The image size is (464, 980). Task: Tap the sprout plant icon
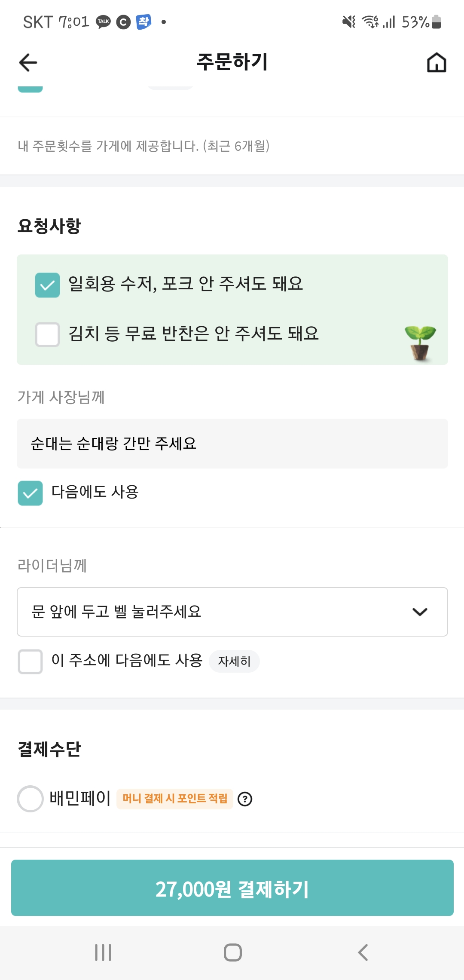[420, 343]
